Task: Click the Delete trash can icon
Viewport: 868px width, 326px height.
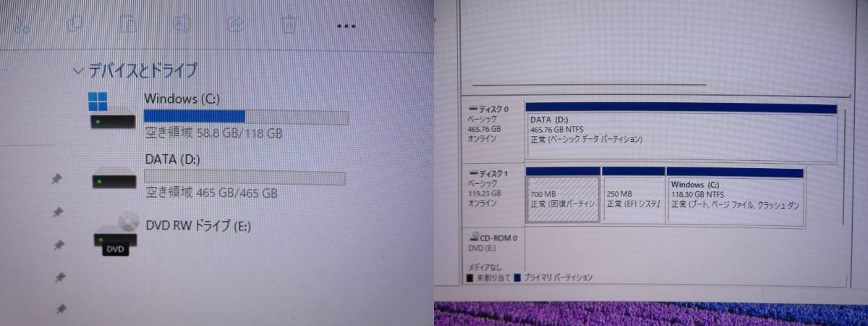Action: [x=289, y=25]
